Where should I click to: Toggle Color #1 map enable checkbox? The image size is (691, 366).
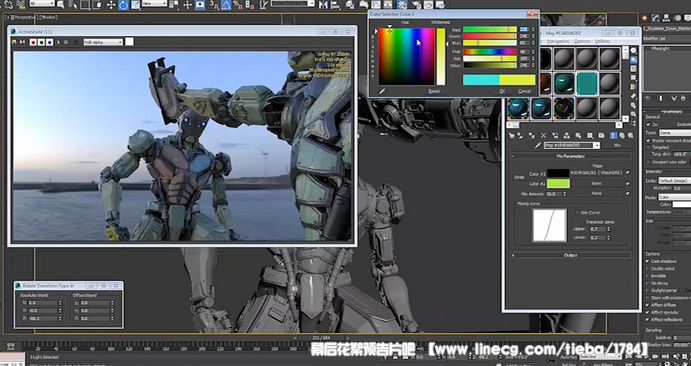tap(628, 172)
